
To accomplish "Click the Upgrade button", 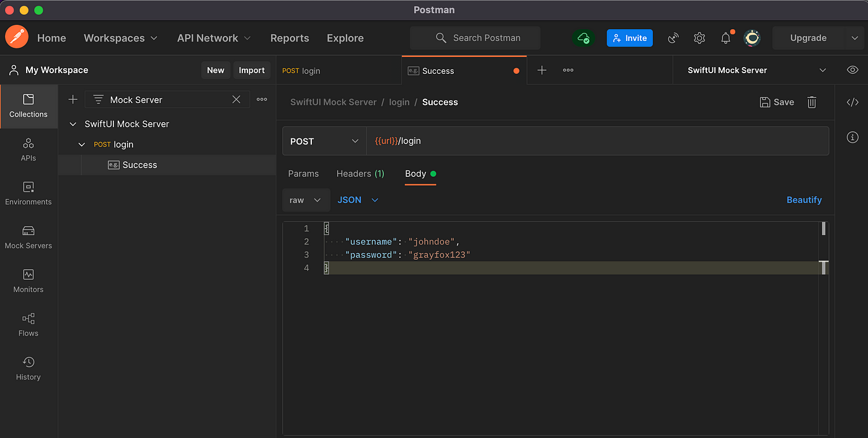I will [x=808, y=38].
